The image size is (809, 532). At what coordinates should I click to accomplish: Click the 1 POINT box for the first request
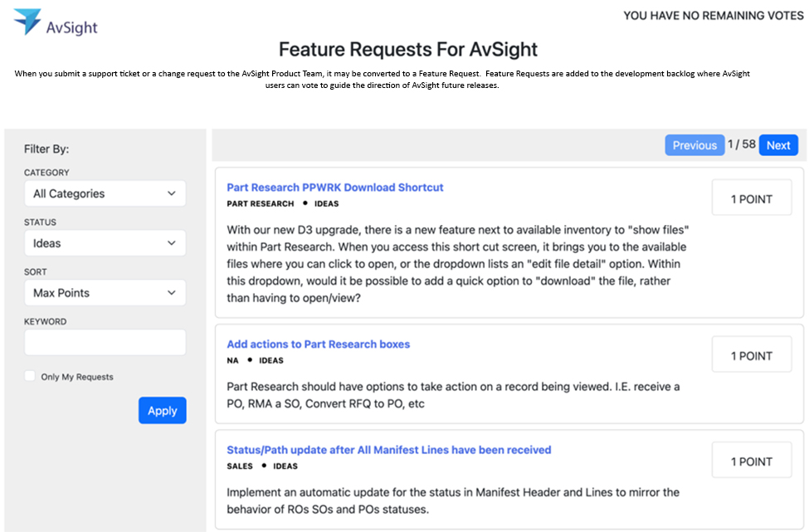click(751, 198)
